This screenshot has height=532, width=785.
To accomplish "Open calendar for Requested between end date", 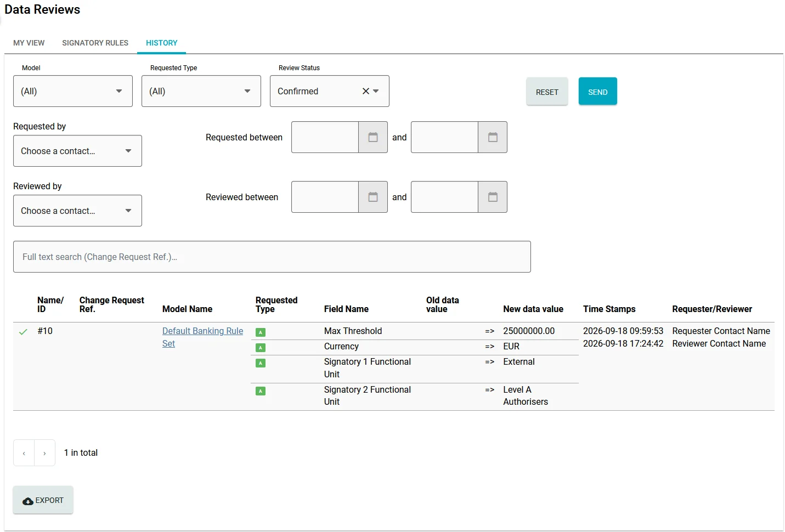I will 493,137.
